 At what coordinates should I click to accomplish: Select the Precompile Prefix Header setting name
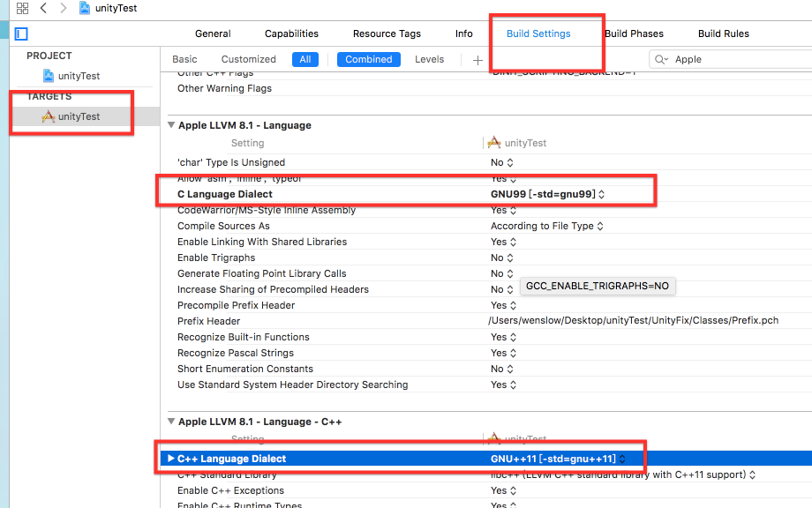click(x=237, y=305)
